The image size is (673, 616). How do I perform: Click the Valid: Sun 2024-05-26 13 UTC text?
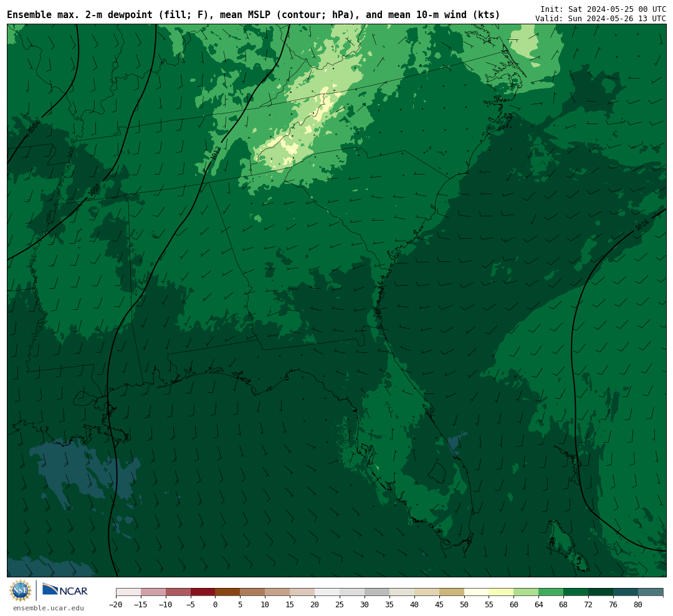tap(601, 19)
